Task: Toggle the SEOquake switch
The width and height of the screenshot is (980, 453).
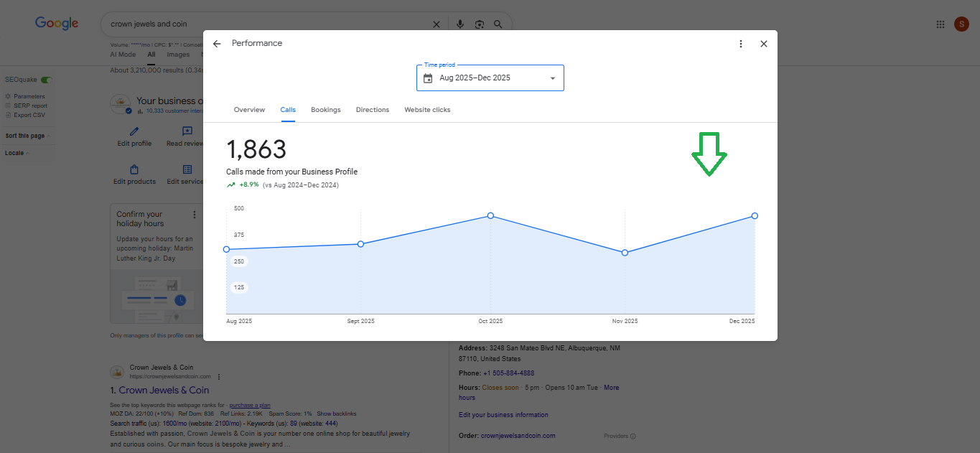Action: (47, 80)
